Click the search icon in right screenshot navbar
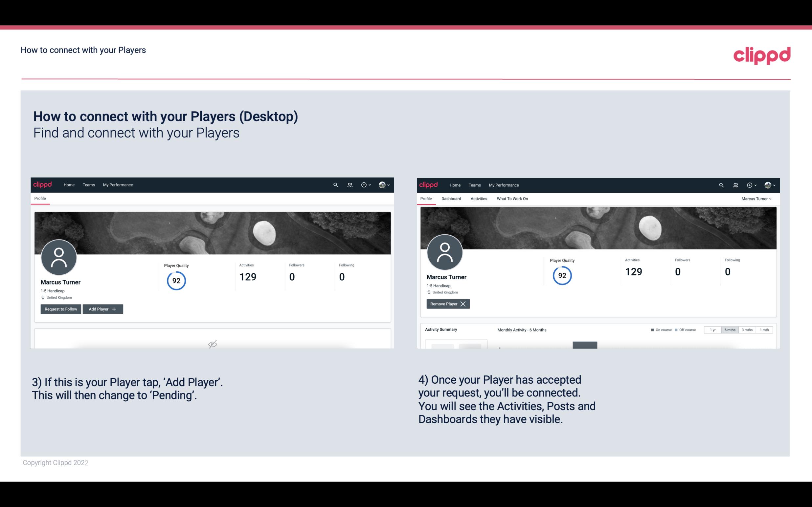Viewport: 812px width, 507px height. coord(721,185)
